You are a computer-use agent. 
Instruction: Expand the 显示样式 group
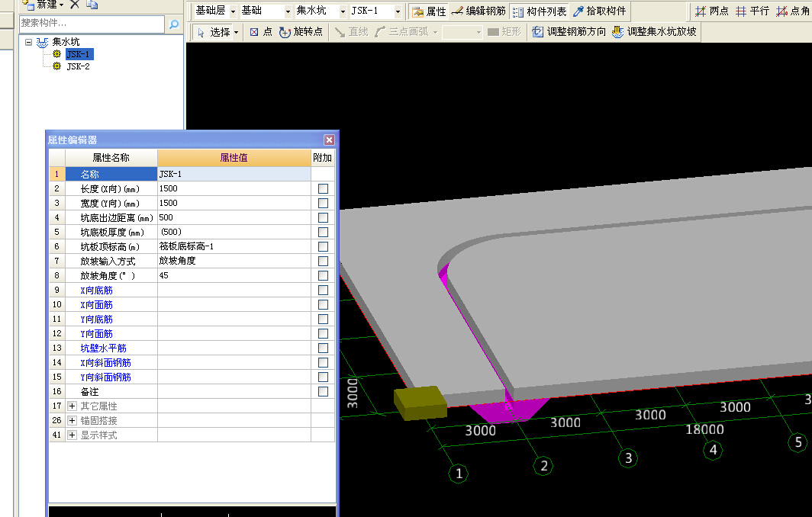[72, 435]
